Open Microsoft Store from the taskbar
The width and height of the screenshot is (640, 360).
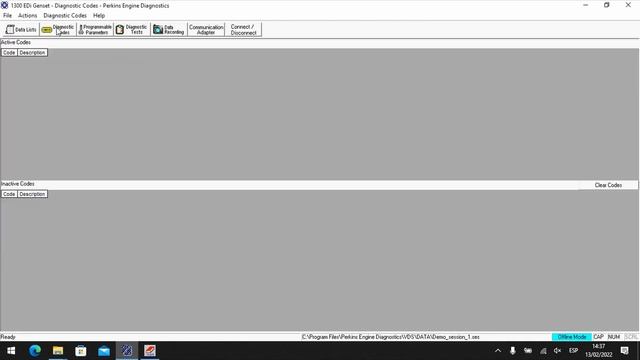(81, 351)
